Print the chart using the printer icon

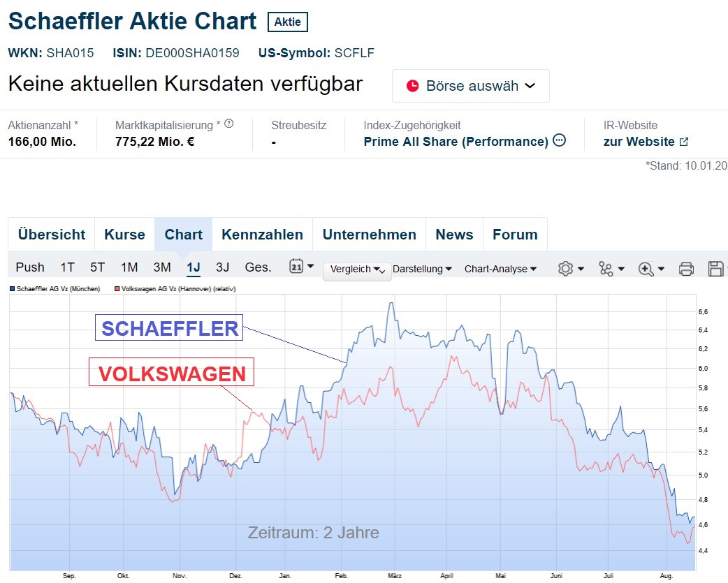pos(685,267)
